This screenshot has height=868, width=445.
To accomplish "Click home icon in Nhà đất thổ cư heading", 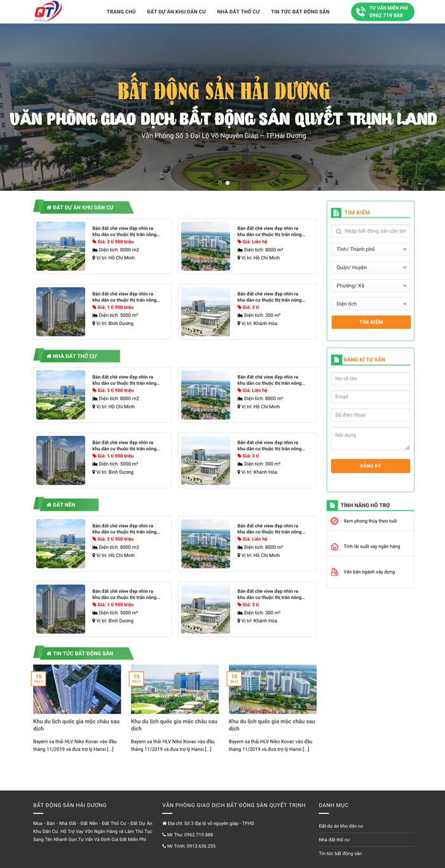I will tap(49, 356).
